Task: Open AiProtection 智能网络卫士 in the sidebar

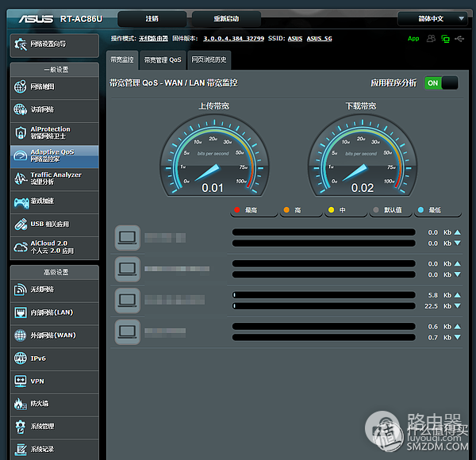Action: pyautogui.click(x=54, y=133)
